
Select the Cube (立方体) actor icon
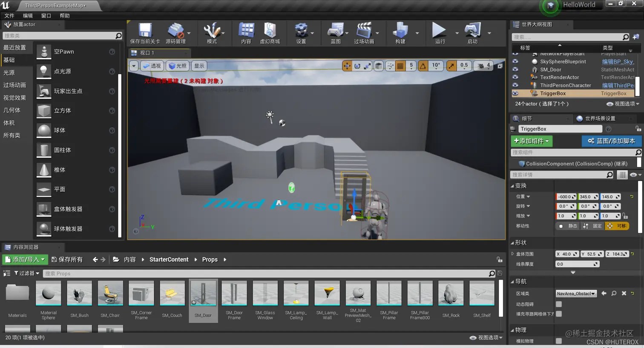[x=44, y=111]
